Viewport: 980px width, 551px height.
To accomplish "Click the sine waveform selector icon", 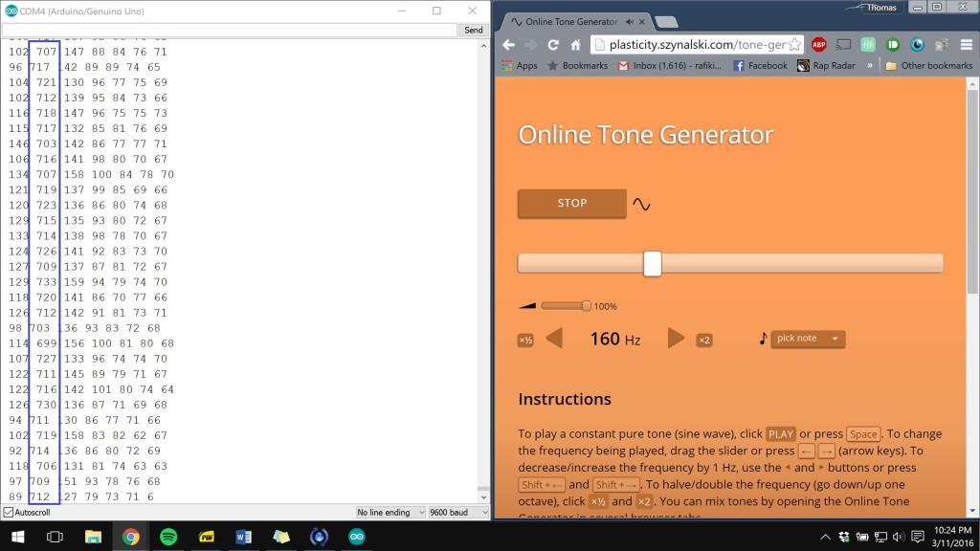I will pos(641,204).
